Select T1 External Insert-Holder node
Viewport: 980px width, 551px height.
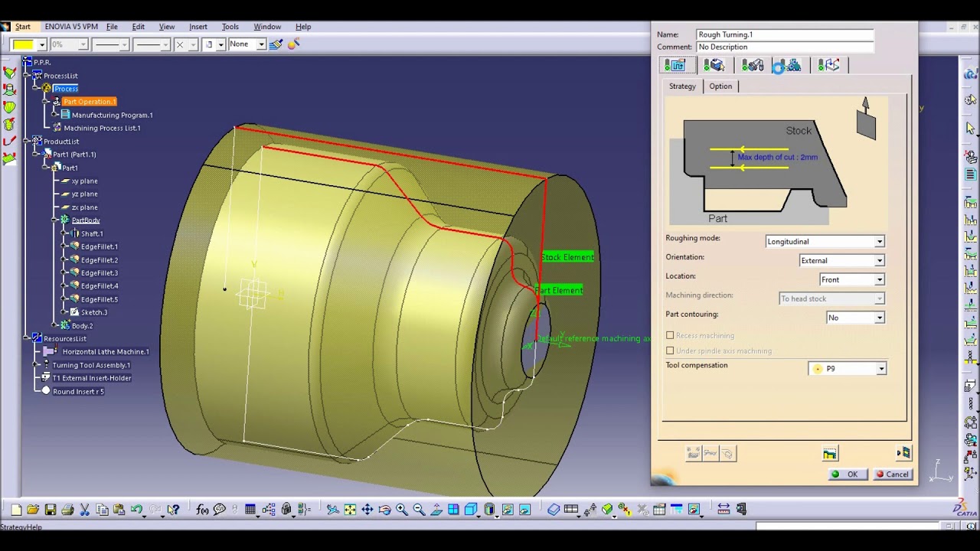coord(91,379)
